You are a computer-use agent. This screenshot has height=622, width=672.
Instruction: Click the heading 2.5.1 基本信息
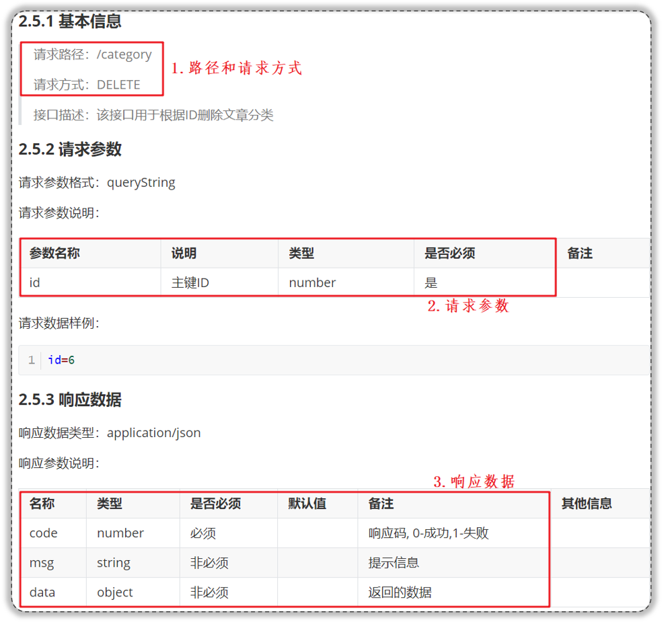tap(70, 21)
